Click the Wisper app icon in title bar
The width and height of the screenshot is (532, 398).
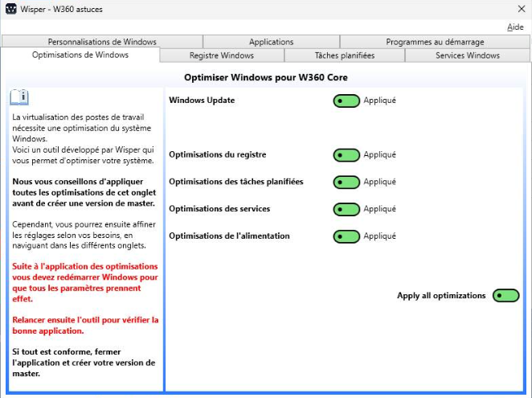11,9
